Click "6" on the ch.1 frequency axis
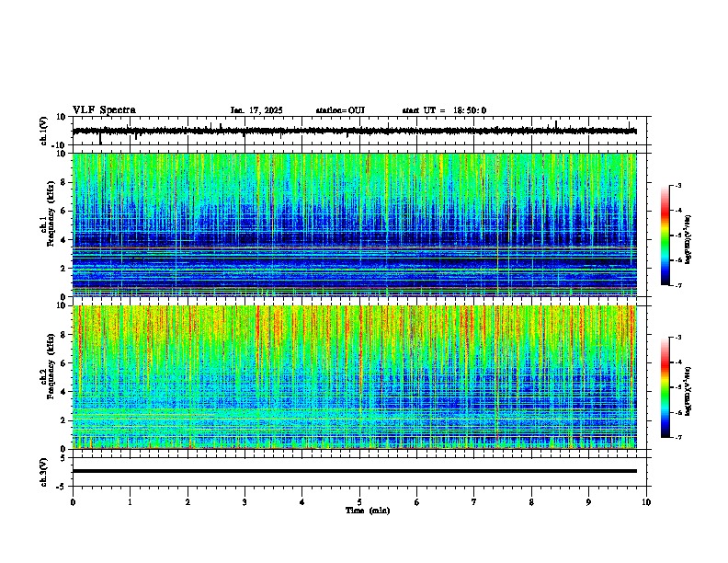This screenshot has width=728, height=563. (64, 211)
